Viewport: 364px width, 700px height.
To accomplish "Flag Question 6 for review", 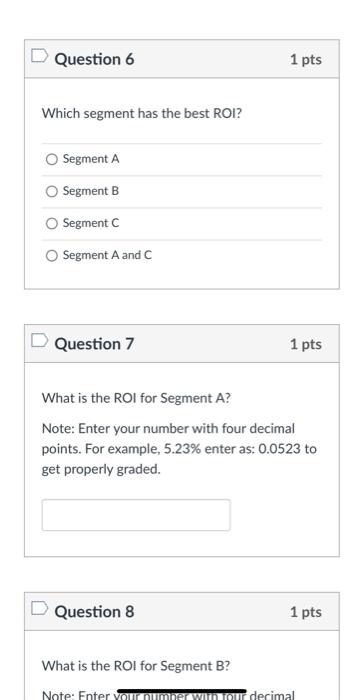I will 39,56.
